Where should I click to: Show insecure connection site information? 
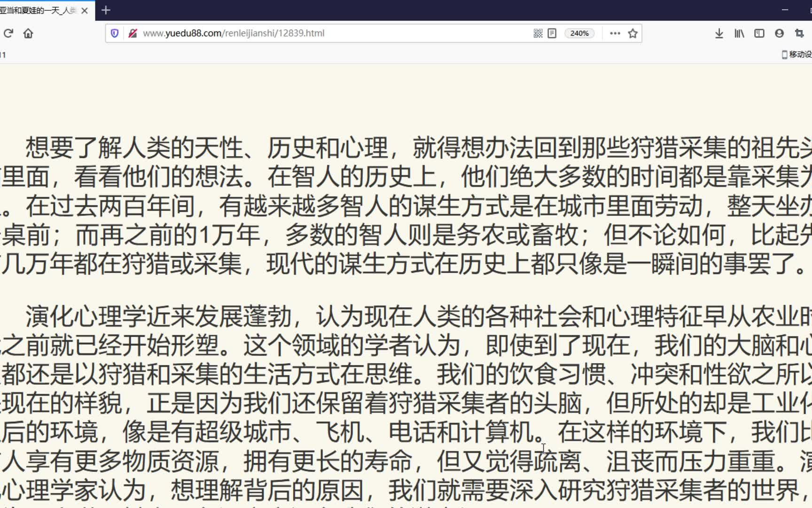click(133, 33)
